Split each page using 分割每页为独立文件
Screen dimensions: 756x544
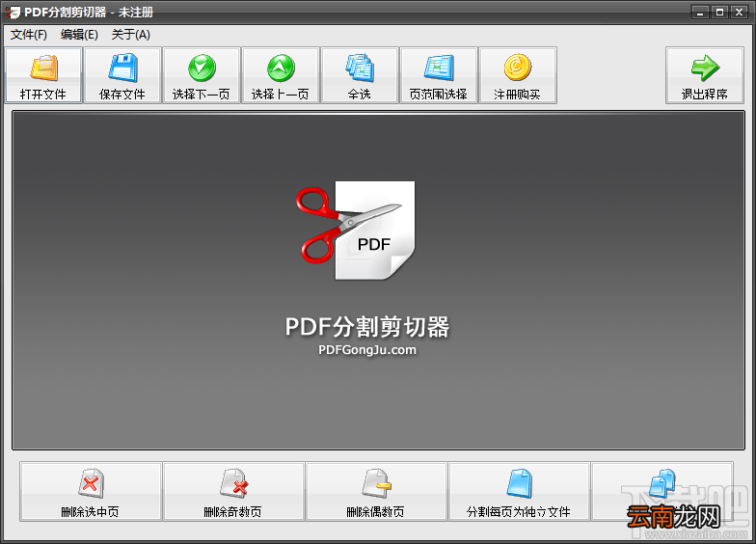tap(519, 492)
